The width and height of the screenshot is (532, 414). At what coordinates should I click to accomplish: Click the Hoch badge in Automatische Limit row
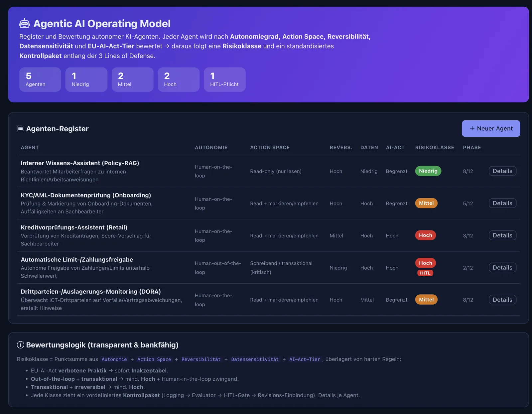coord(426,263)
